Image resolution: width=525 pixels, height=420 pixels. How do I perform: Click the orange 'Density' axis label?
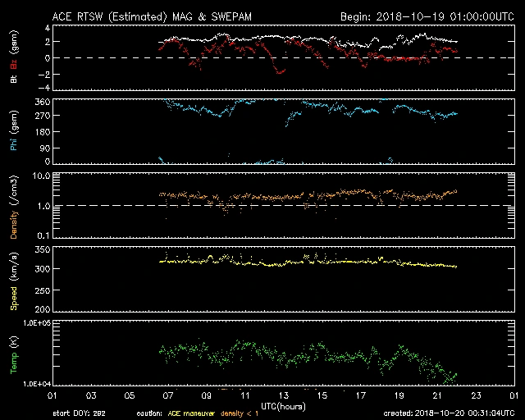[x=14, y=225]
